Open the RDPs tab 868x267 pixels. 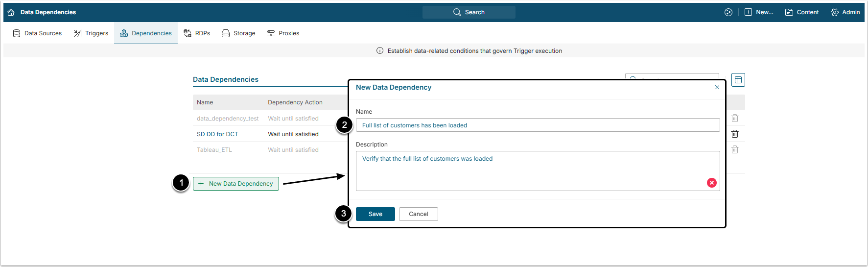(x=197, y=33)
